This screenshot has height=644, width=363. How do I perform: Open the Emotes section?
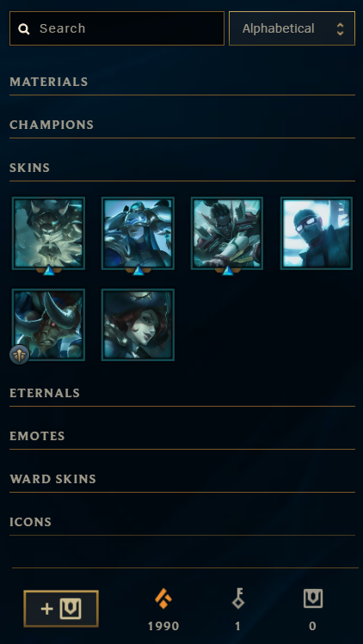[182, 436]
